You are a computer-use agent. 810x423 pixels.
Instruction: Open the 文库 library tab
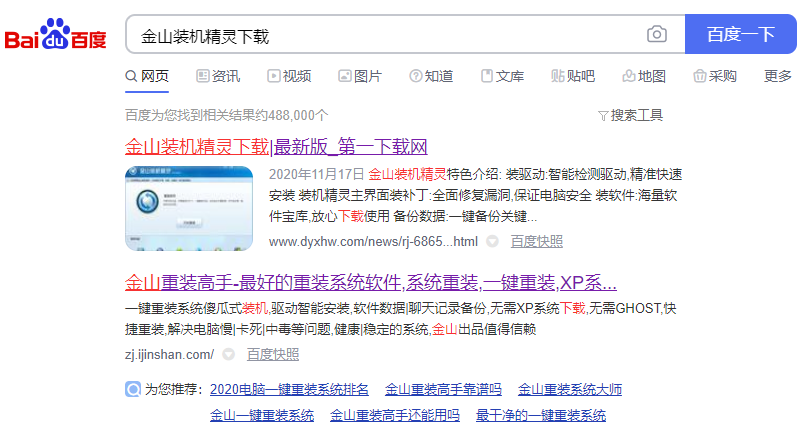click(x=502, y=76)
